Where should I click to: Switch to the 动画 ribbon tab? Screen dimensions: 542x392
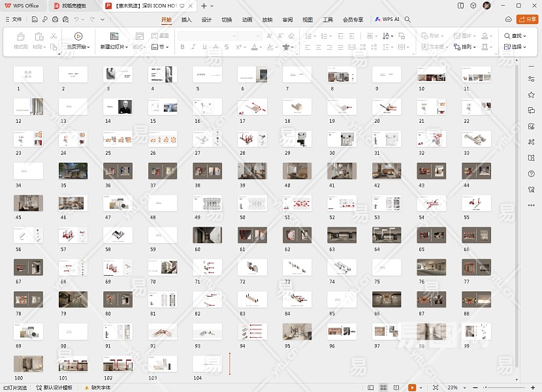point(247,20)
